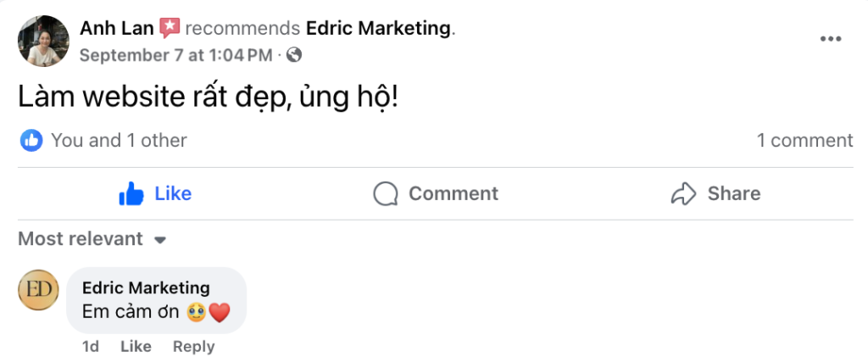Open Anh Lan's profile name link
868x363 pixels.
(x=116, y=28)
